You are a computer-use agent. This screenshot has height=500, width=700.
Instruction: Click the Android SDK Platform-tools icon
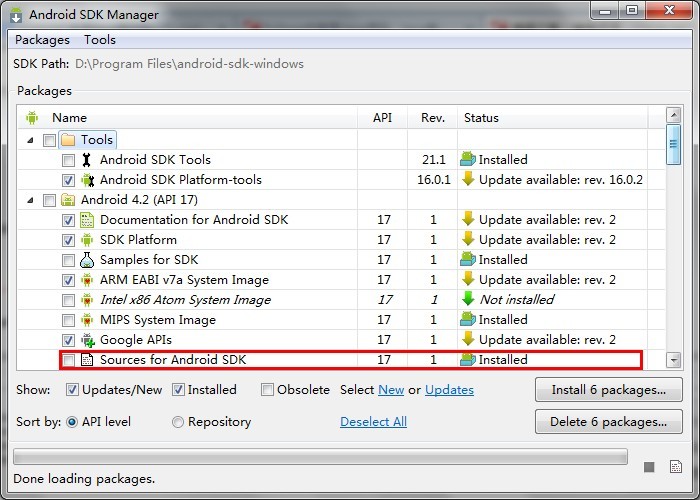(88, 180)
